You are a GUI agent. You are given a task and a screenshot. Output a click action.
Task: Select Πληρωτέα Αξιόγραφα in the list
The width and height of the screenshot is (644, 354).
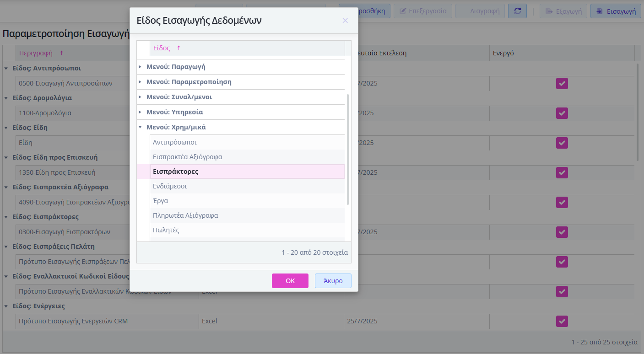pyautogui.click(x=185, y=215)
